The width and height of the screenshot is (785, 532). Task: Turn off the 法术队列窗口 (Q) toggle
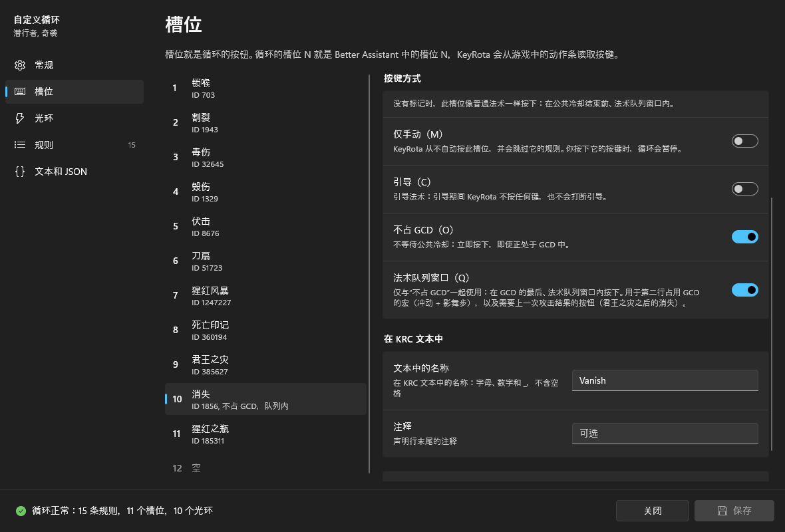tap(744, 290)
